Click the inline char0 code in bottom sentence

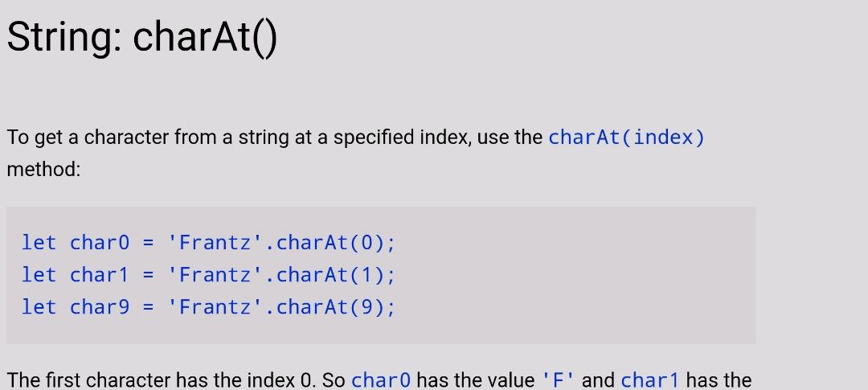coord(382,380)
